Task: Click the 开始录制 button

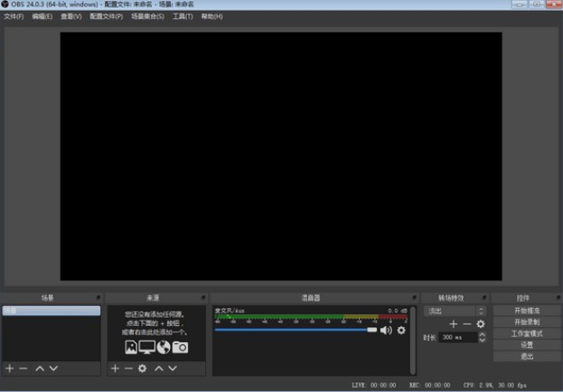Action: click(527, 322)
